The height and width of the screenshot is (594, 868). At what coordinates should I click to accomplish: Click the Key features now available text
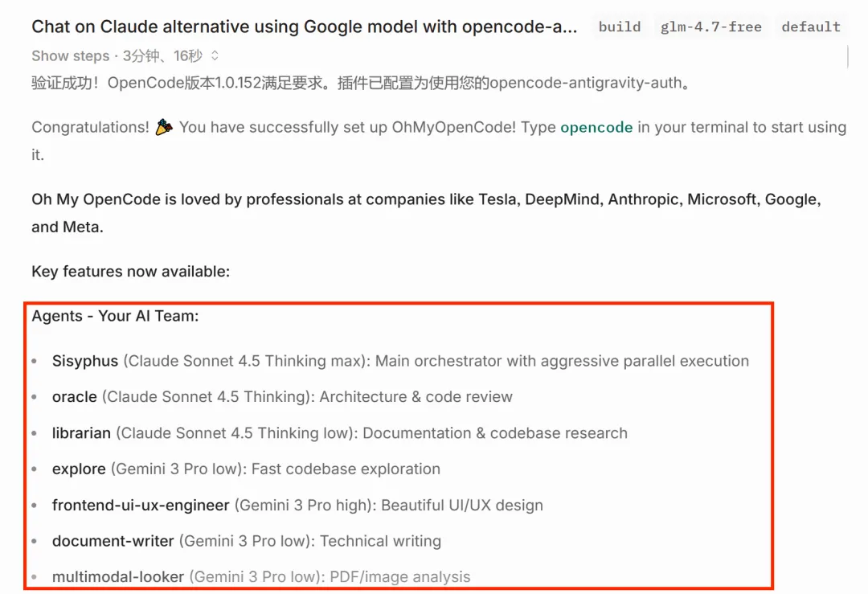tap(130, 272)
